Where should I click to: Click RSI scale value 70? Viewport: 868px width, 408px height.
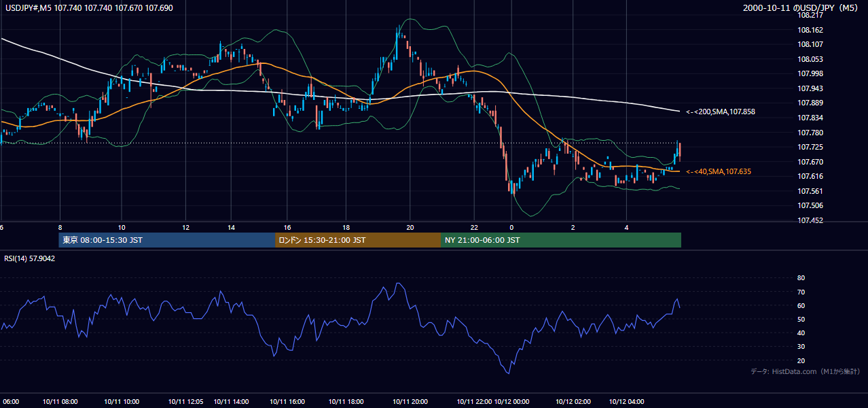click(801, 292)
